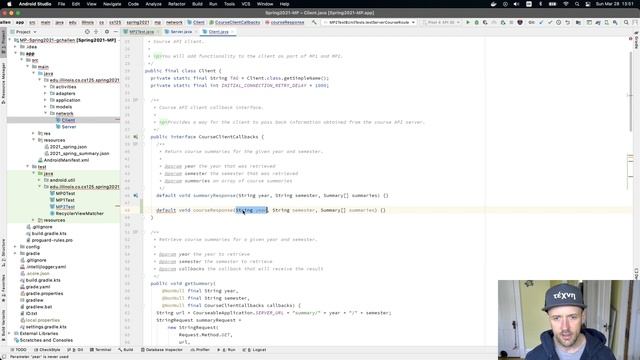Screen dimensions: 640x360
Task: Open Search Everywhere magnifier icon
Action: pyautogui.click(x=626, y=22)
